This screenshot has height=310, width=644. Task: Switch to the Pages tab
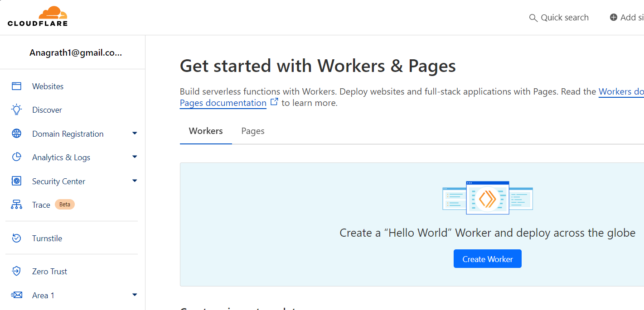click(253, 131)
